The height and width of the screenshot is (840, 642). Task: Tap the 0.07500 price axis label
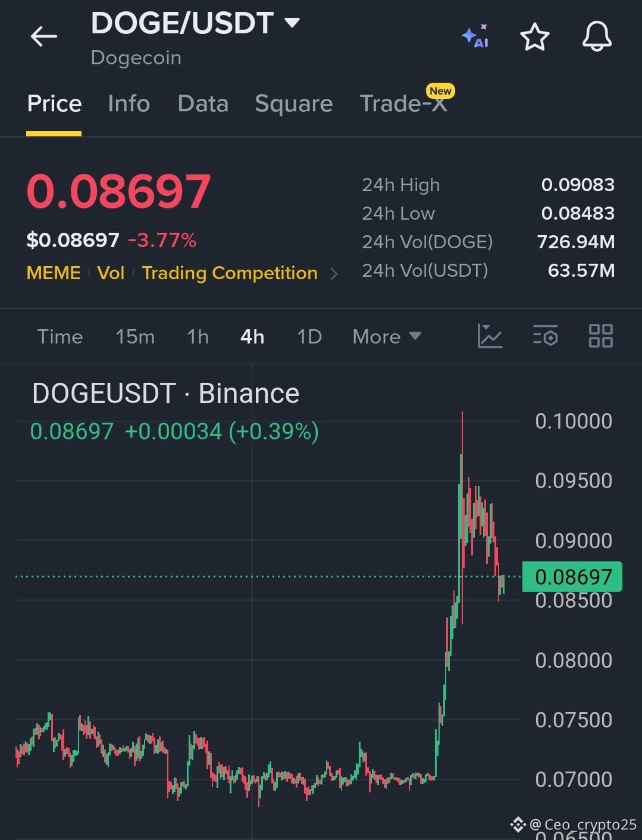[574, 720]
